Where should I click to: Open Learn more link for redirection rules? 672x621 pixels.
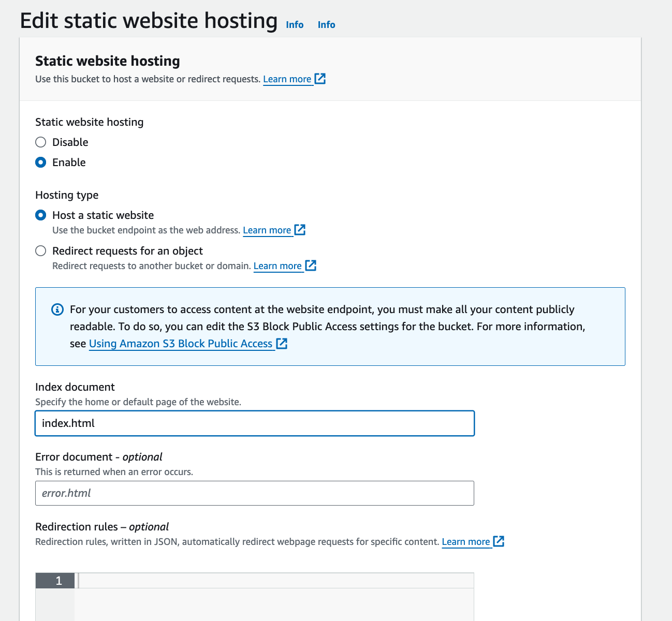[466, 542]
